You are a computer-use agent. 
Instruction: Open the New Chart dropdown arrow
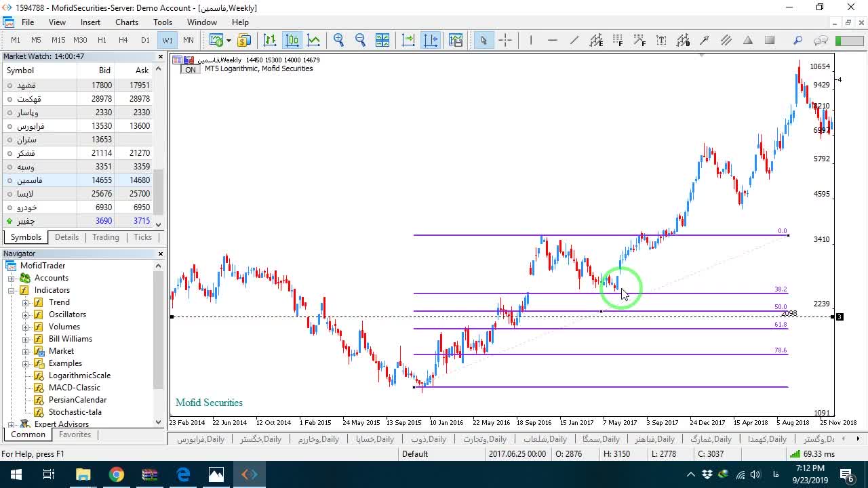(229, 40)
